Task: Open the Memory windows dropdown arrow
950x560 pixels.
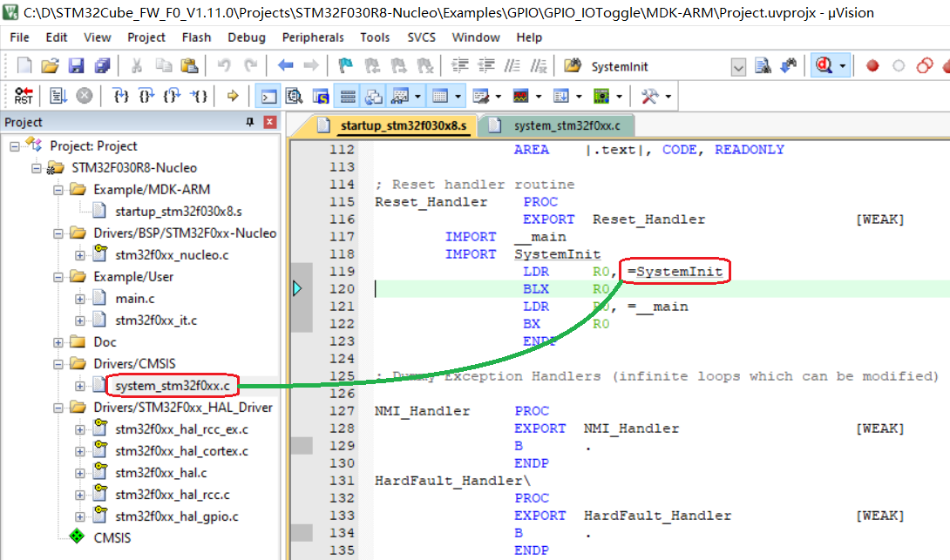Action: coord(458,97)
